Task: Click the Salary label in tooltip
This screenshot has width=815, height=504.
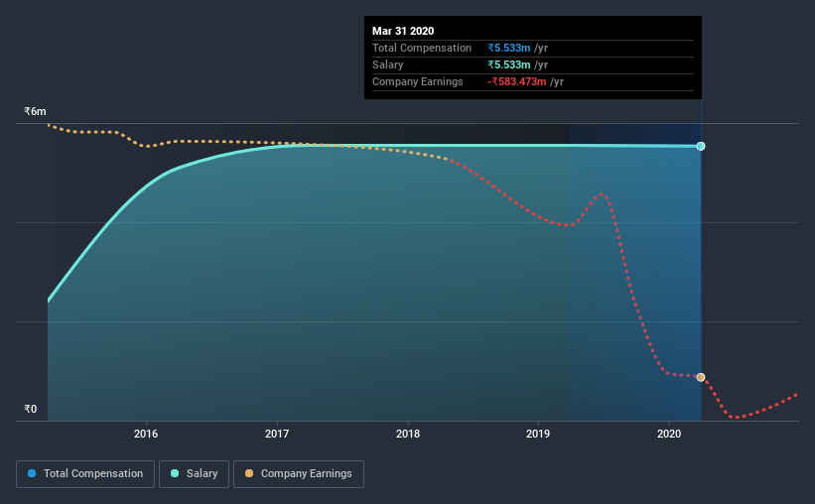Action: coord(388,64)
